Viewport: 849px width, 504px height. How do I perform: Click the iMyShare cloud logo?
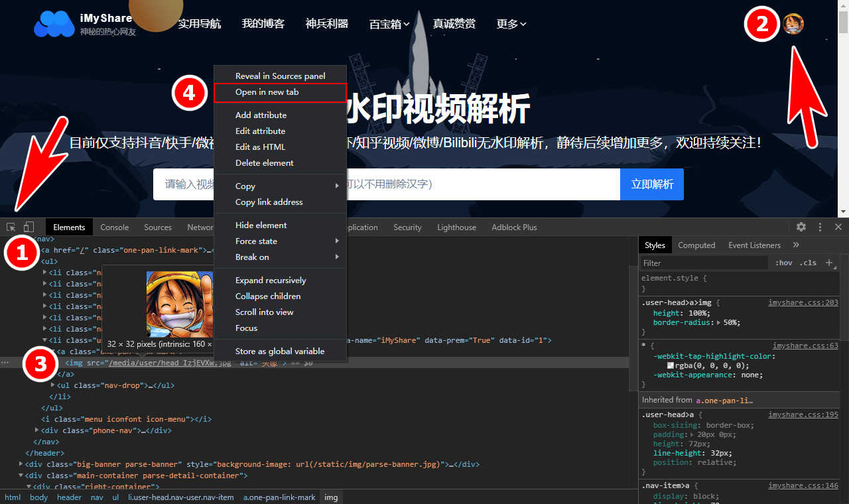pos(54,23)
